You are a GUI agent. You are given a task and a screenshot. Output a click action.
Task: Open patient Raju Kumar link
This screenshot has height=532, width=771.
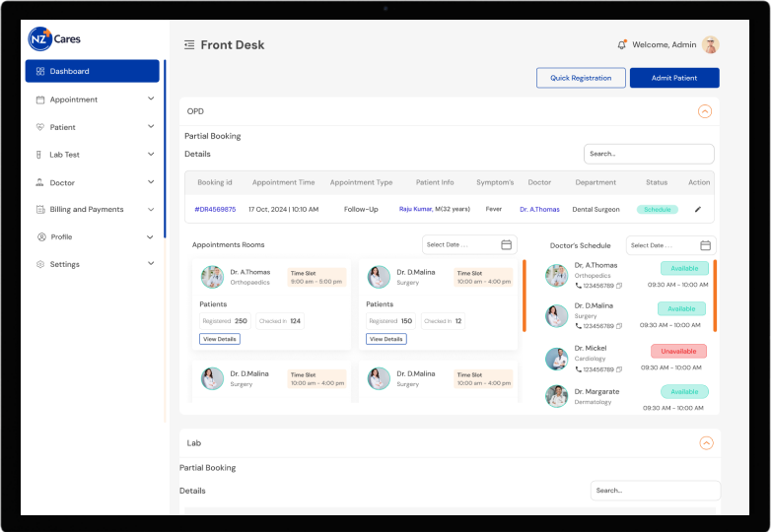click(x=415, y=209)
